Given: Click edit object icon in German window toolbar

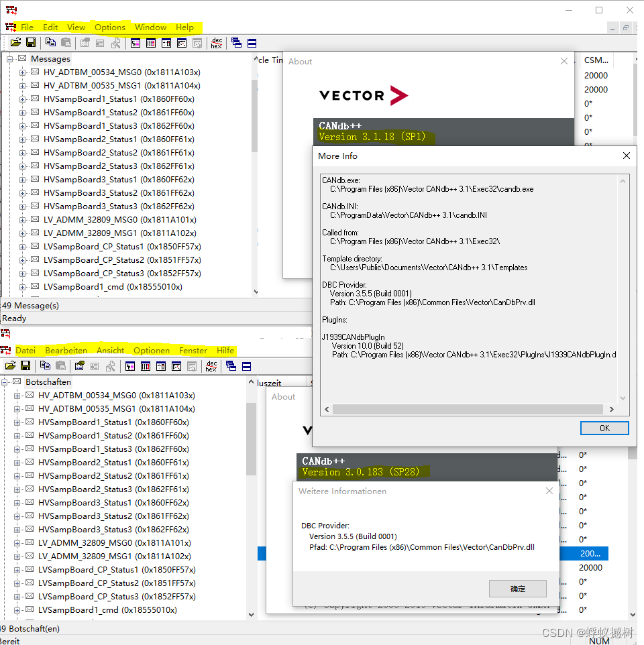Looking at the screenshot, I should click(x=79, y=365).
